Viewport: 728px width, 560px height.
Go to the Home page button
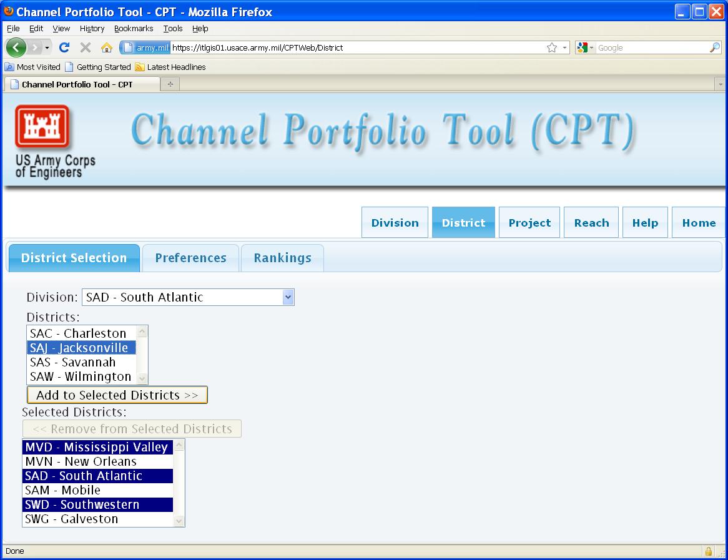tap(699, 222)
